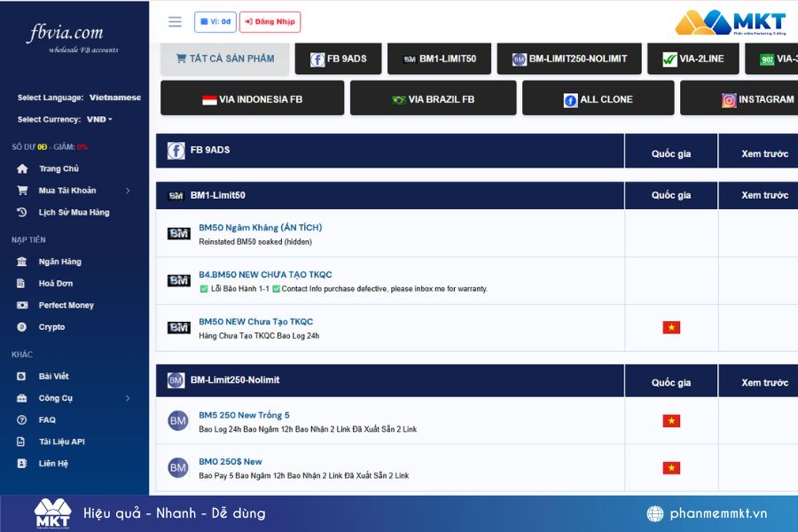
Task: Click BM icon of BM50 NEW Chưa Tạo row
Action: coord(178,327)
